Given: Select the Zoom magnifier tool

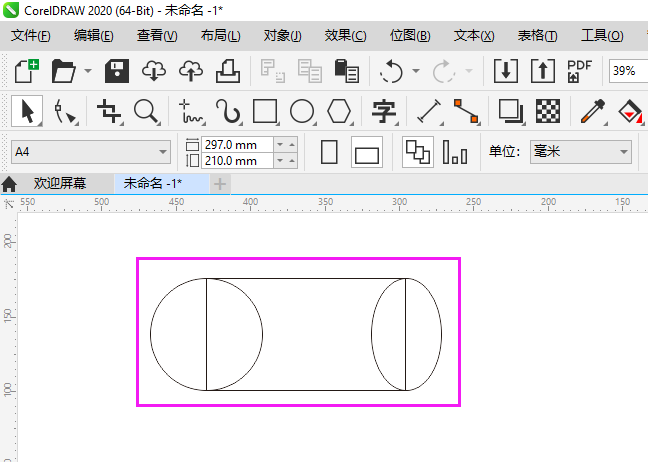Looking at the screenshot, I should coord(147,111).
